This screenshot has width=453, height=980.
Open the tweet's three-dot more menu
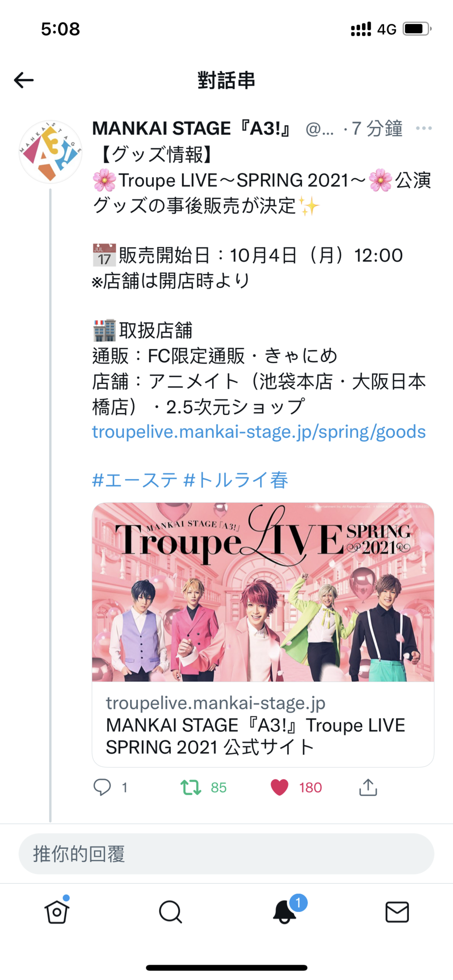pos(424,128)
